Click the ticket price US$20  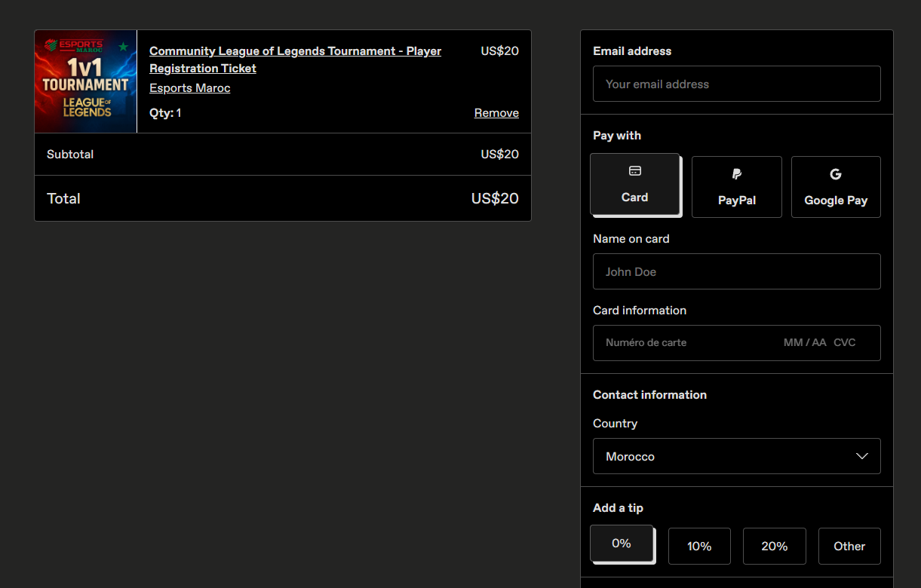click(500, 51)
